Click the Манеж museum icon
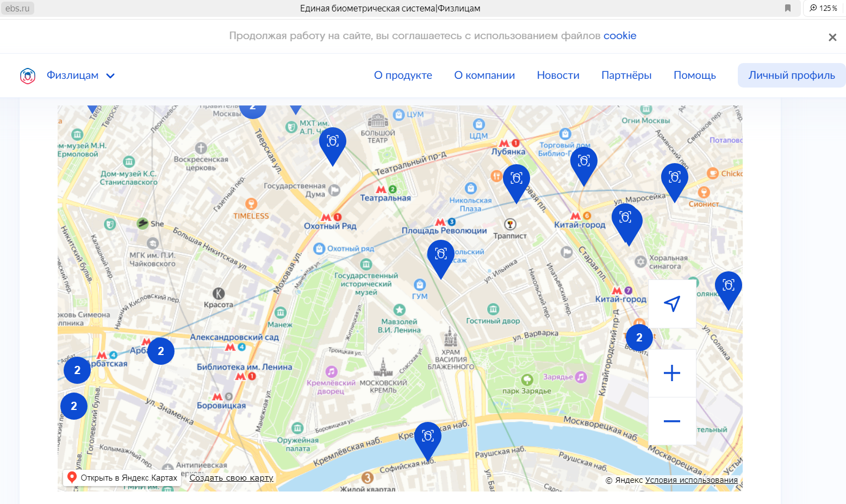 click(281, 313)
